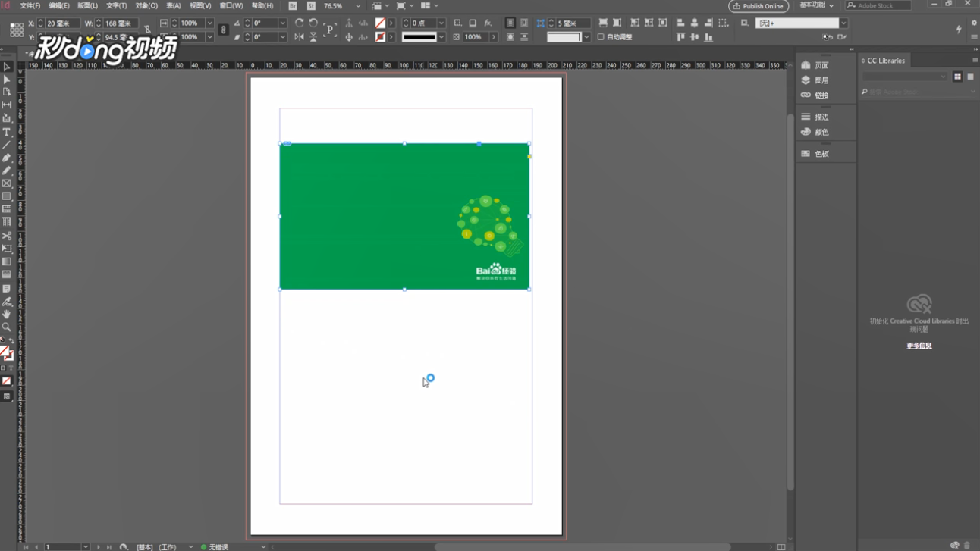Switch CC Libraries to list view
This screenshot has height=551, width=980.
pyautogui.click(x=970, y=77)
